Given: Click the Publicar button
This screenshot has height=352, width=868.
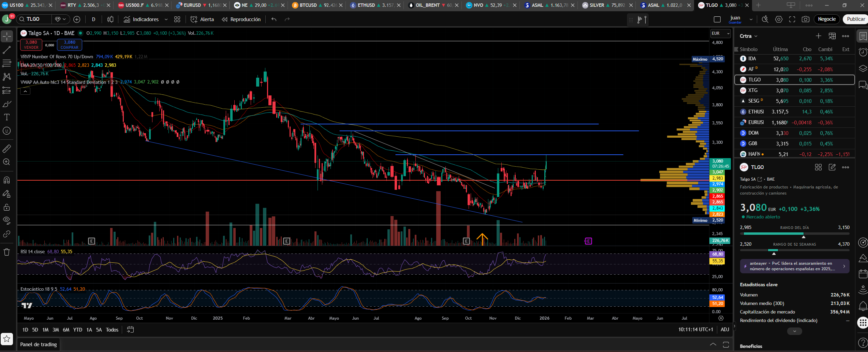Looking at the screenshot, I should click(855, 19).
